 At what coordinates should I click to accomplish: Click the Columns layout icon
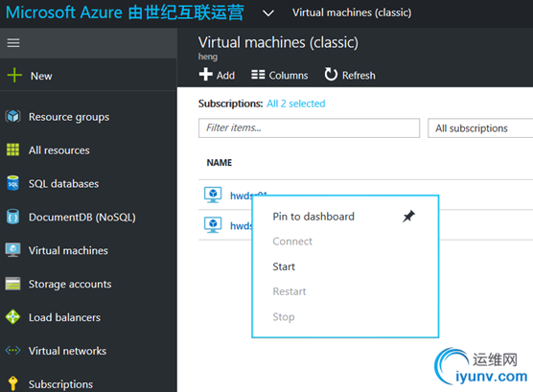(x=258, y=75)
